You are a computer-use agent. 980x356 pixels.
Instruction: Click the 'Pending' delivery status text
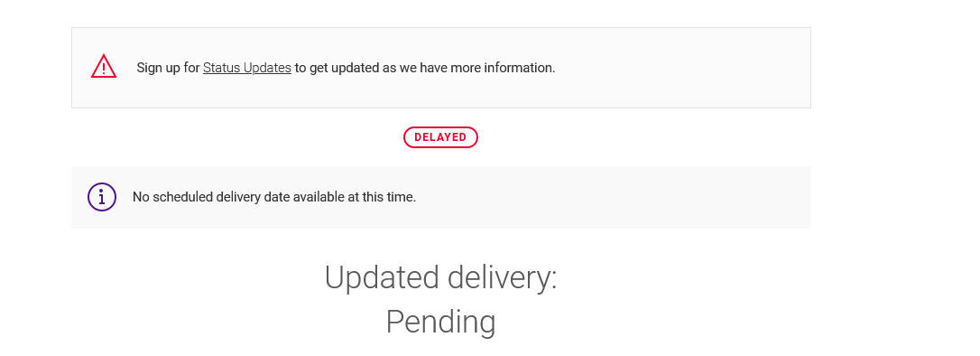click(440, 323)
